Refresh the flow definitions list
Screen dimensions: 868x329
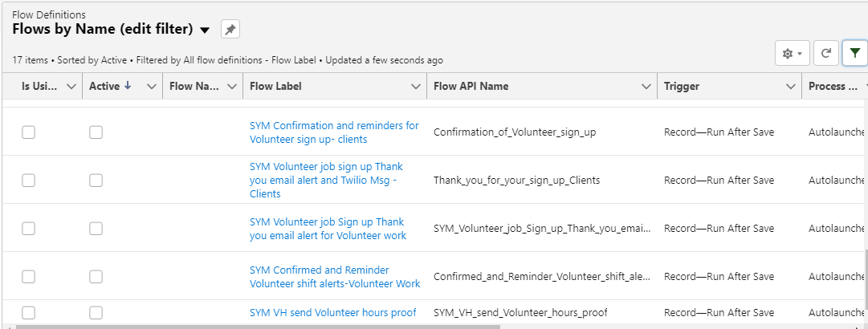(x=825, y=53)
